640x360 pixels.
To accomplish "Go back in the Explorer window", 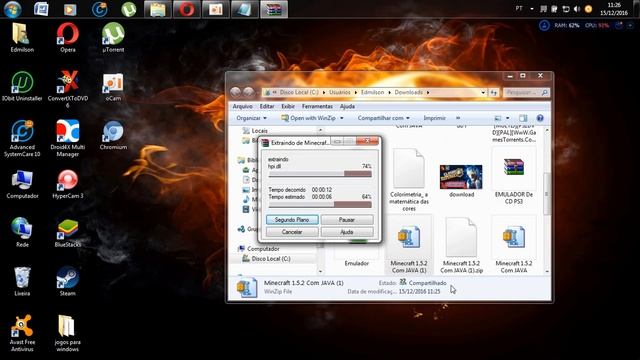I will tap(236, 92).
